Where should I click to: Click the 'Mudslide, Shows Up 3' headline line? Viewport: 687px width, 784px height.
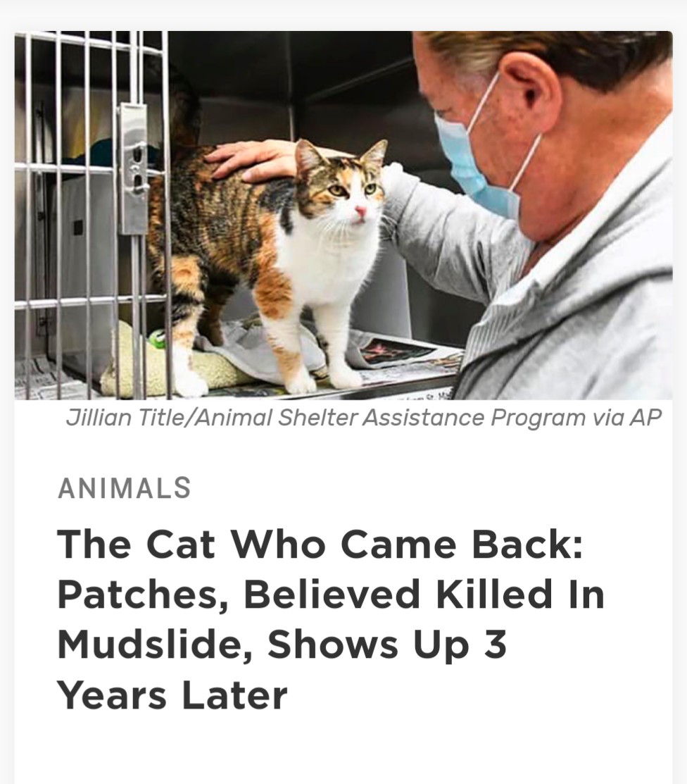tap(282, 645)
